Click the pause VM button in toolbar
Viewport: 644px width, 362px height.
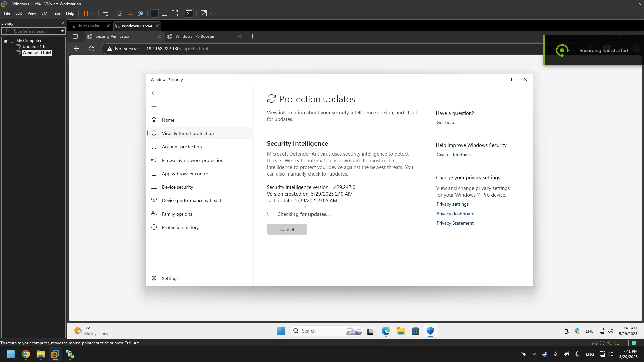tap(86, 13)
